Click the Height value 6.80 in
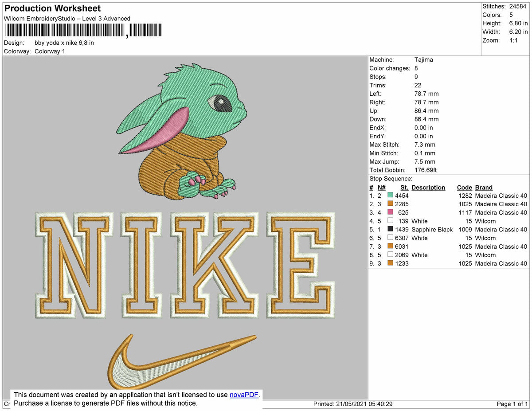Viewport: 532px width, 411px height. [518, 23]
